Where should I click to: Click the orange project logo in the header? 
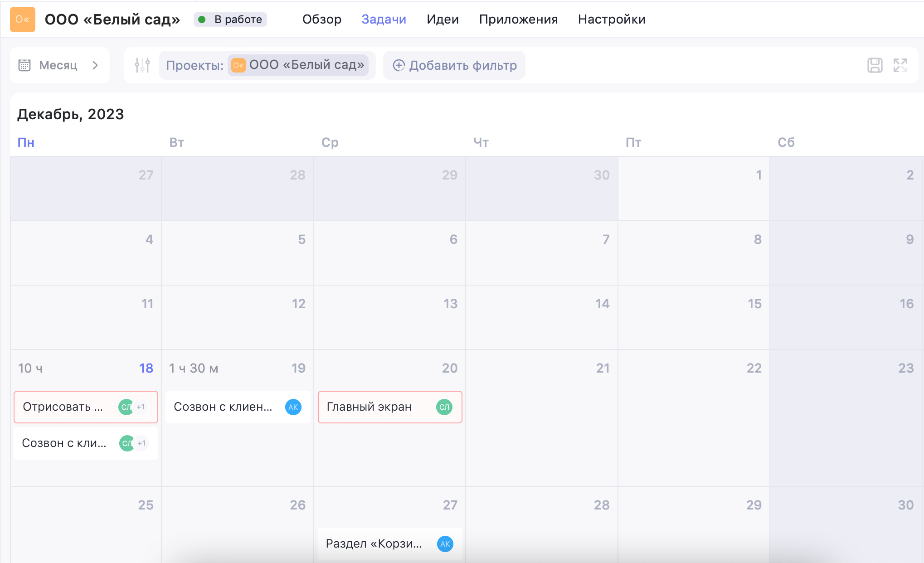[23, 19]
